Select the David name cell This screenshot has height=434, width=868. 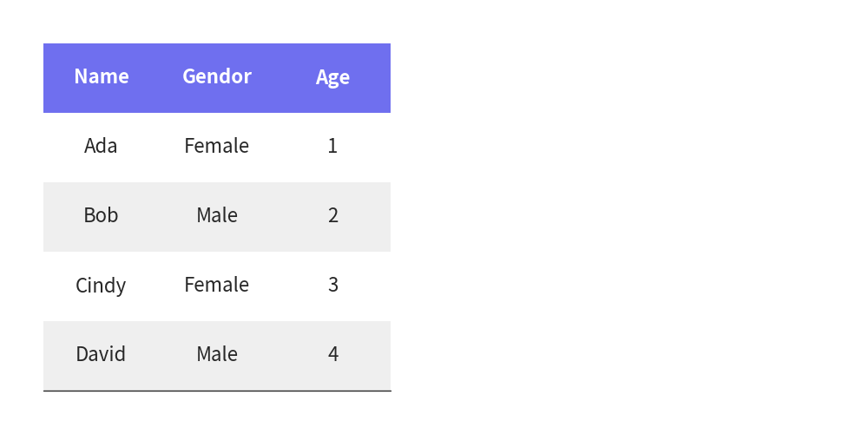point(101,354)
